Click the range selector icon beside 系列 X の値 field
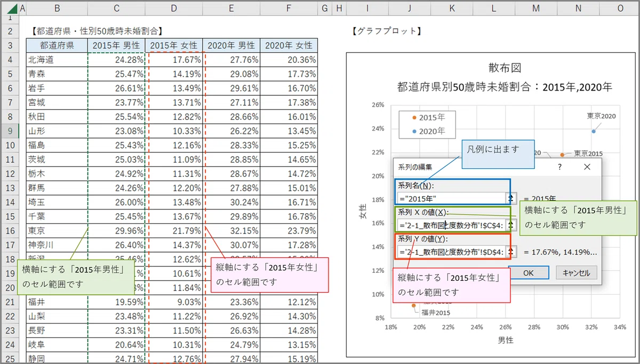This screenshot has width=640, height=364. pos(510,225)
